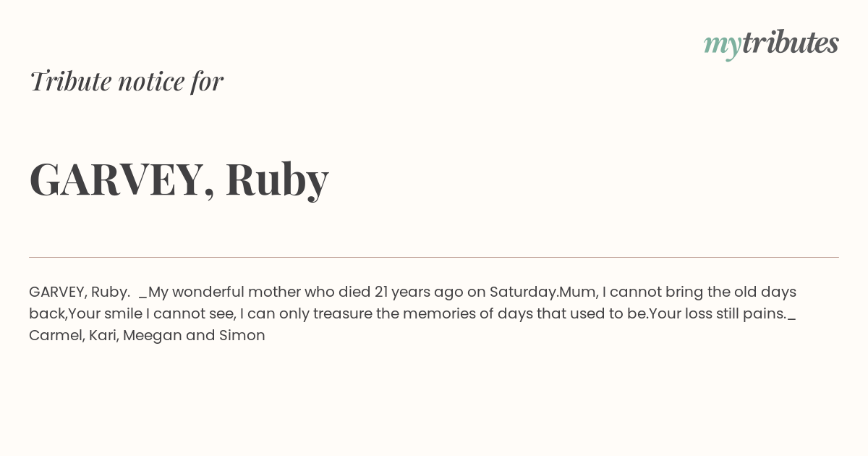The width and height of the screenshot is (868, 456).
Task: Click the mytributes logo
Action: [x=771, y=44]
